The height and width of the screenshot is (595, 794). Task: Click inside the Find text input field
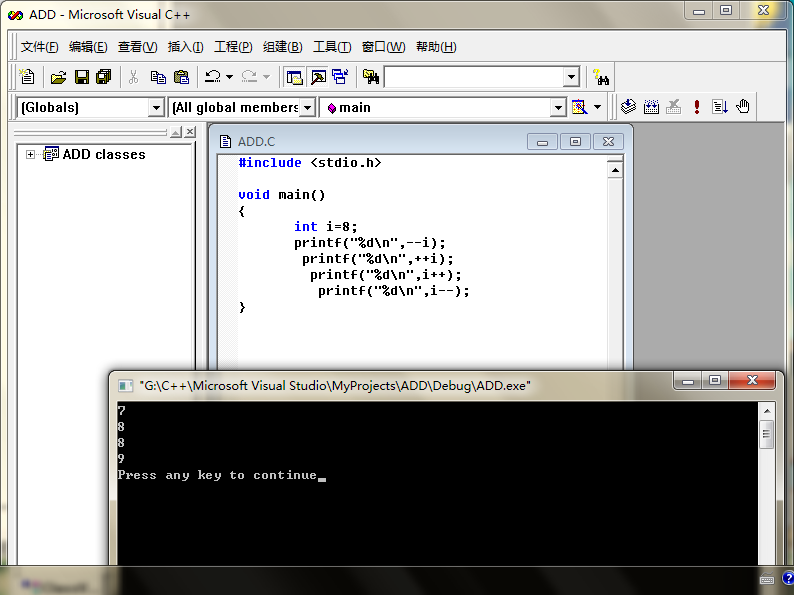pyautogui.click(x=474, y=77)
